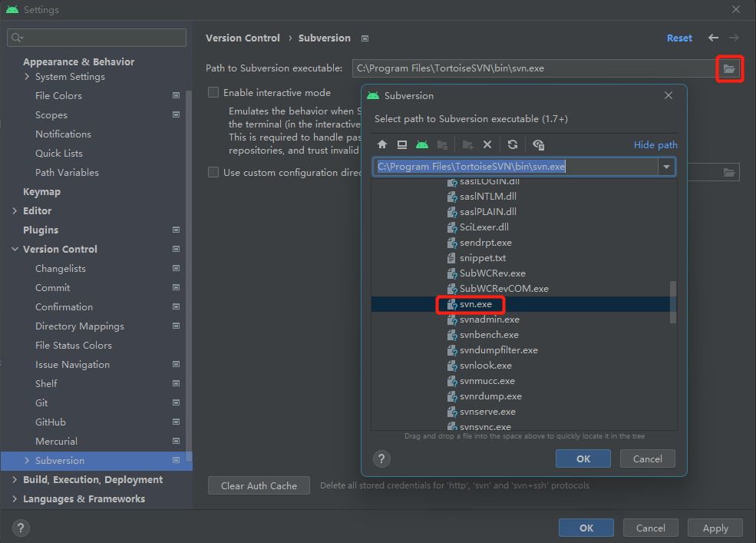
Task: Click the help question mark in Subversion dialog
Action: (381, 459)
